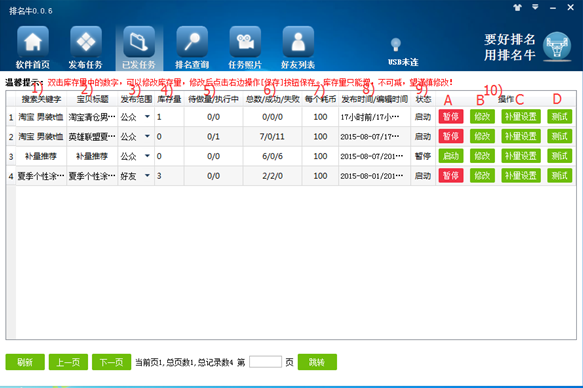Select the 7/0/11 total cell

[272, 136]
